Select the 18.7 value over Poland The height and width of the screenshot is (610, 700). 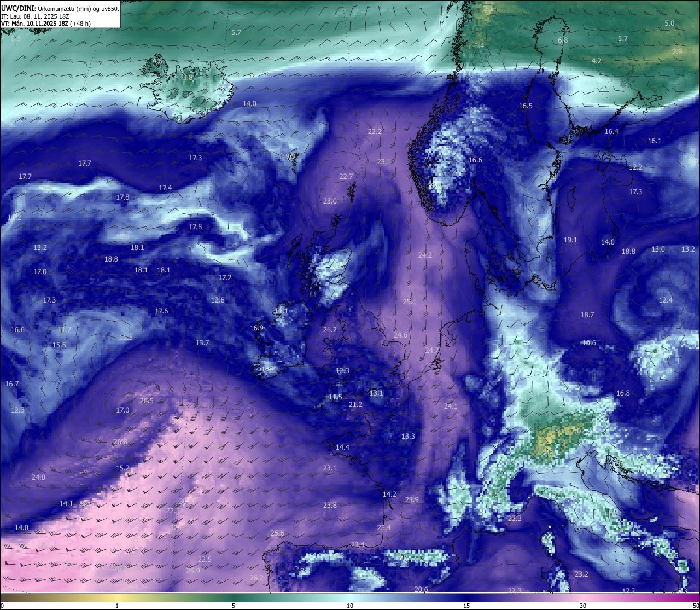click(x=587, y=315)
